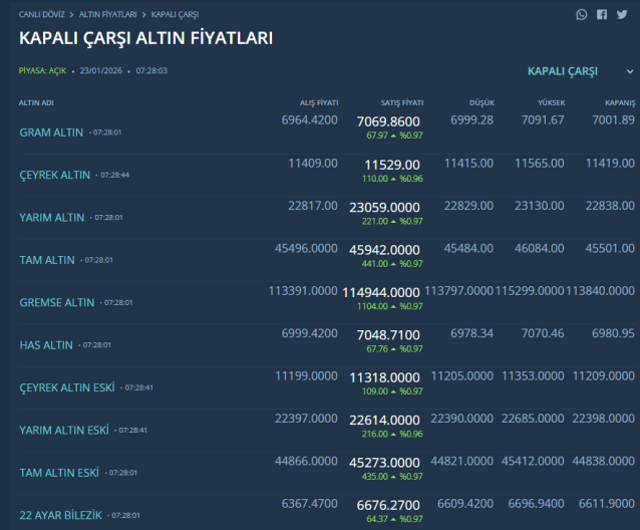Select YARIM ALTIN ESKİ entry
Viewport: 640px width, 530px height.
64,430
